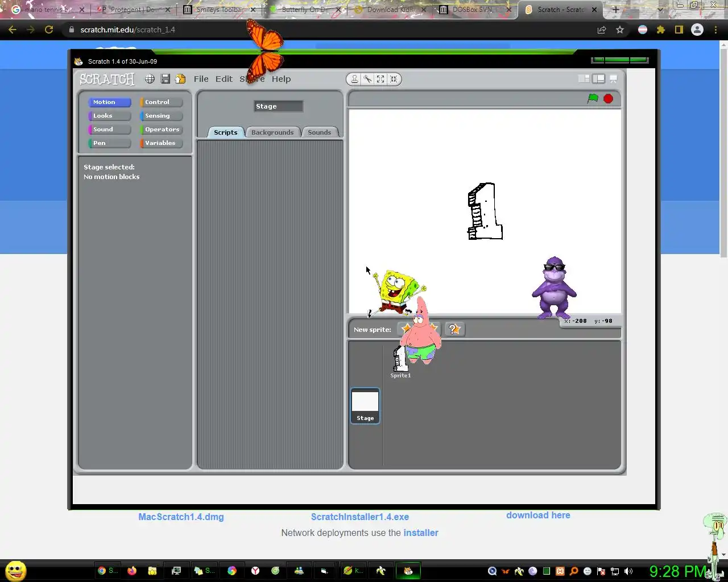Screen dimensions: 728x582
Task: Select the Sprite1 thumbnail
Action: point(400,361)
